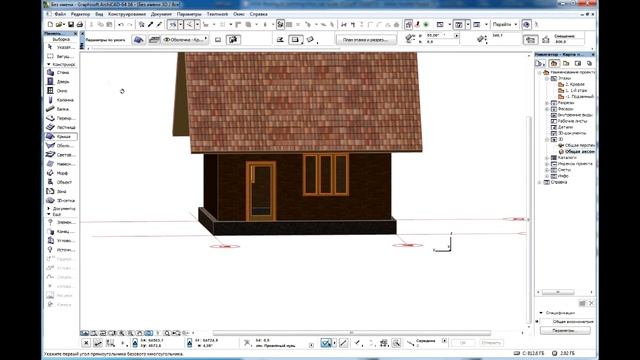Select the Curtain Wall (Навесная стена) tool
This screenshot has height=360, width=640.
point(60,164)
